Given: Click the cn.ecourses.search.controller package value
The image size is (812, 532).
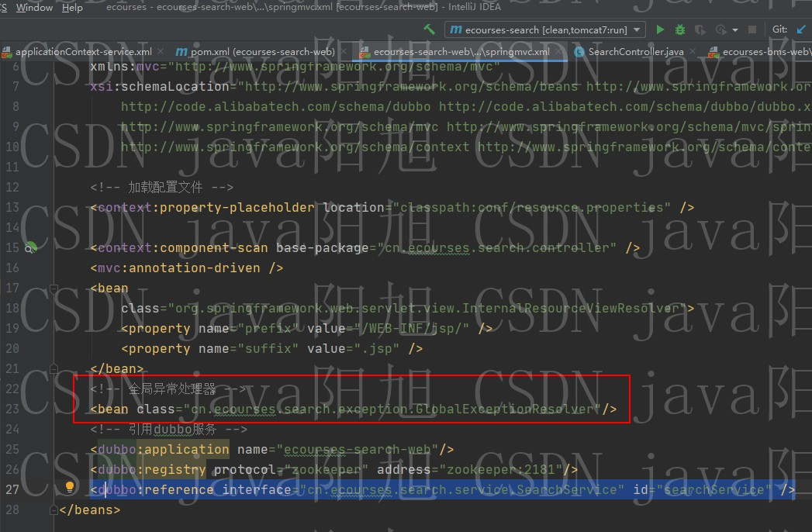Looking at the screenshot, I should (x=496, y=247).
